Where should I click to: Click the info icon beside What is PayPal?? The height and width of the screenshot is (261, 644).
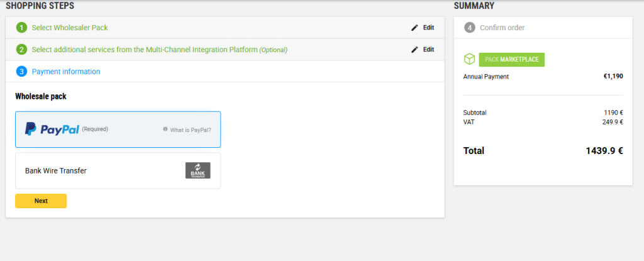[165, 130]
